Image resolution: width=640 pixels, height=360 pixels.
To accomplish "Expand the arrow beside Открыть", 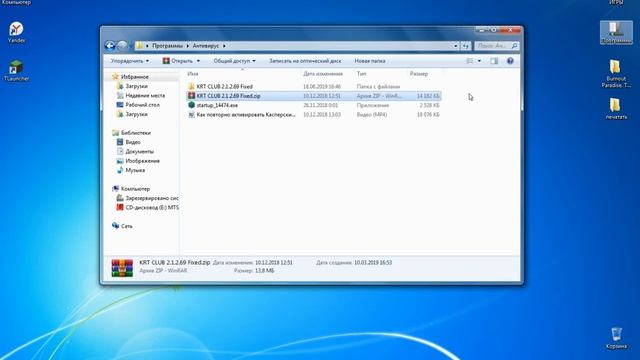I will point(198,61).
